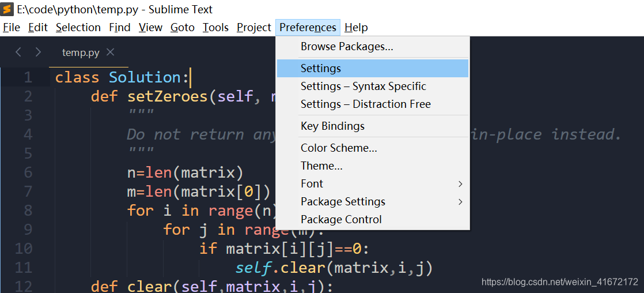Image resolution: width=644 pixels, height=293 pixels.
Task: Place cursor on 'class Solution:' line
Action: 122,77
